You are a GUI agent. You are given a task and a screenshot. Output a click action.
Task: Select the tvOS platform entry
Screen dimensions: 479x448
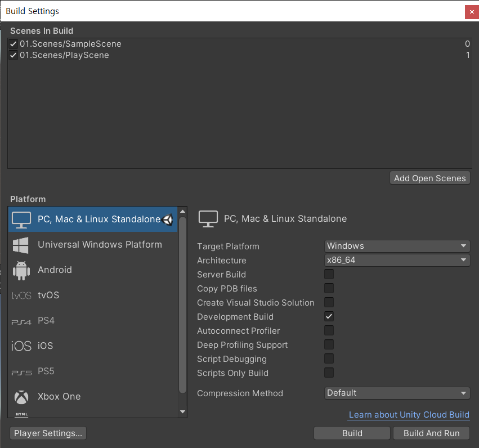(92, 295)
